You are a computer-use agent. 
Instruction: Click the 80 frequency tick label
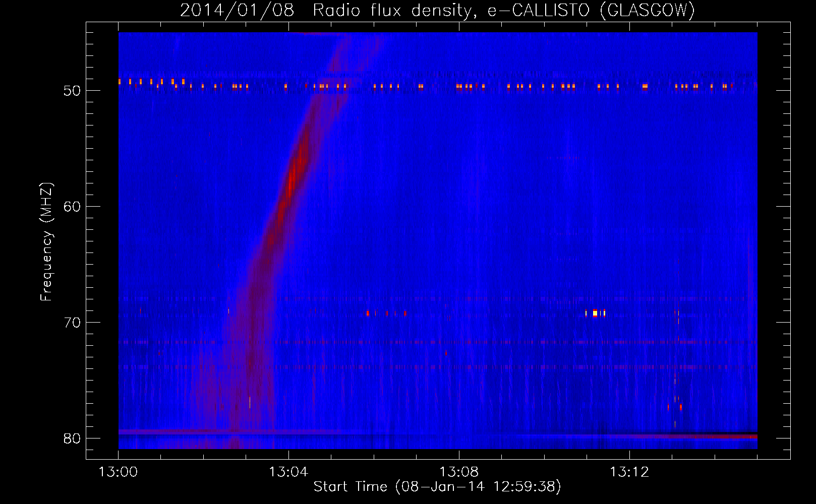pyautogui.click(x=73, y=438)
